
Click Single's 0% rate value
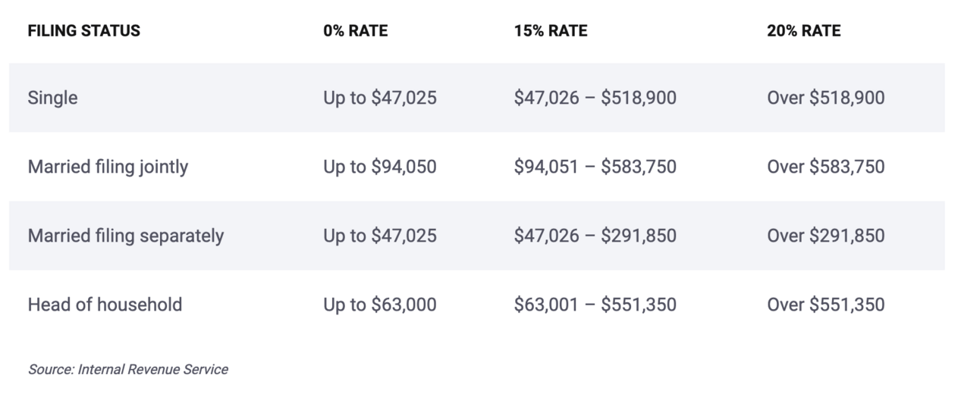[380, 98]
